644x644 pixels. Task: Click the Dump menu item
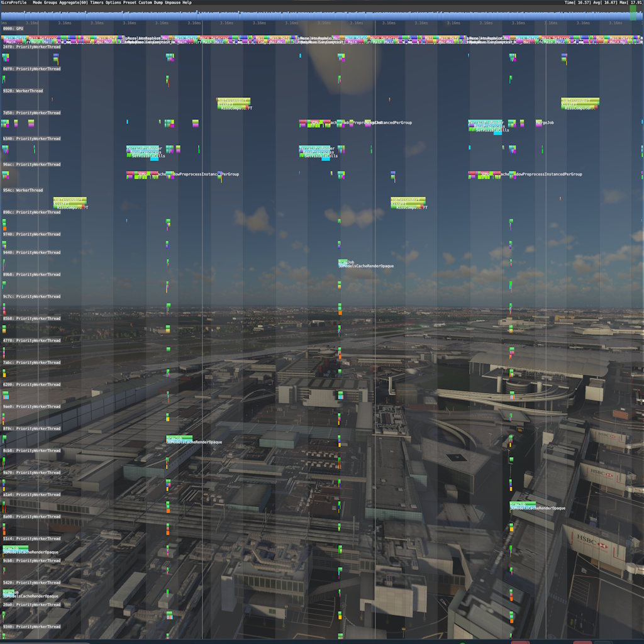pos(158,3)
